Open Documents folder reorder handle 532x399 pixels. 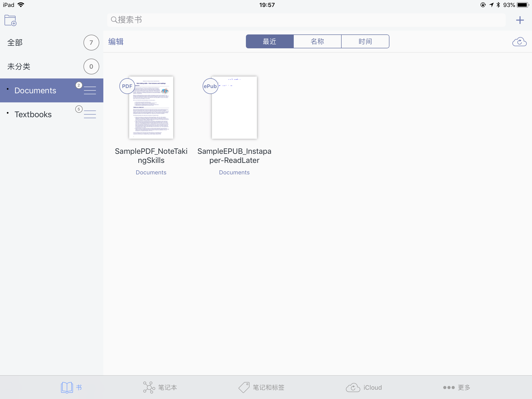point(90,90)
